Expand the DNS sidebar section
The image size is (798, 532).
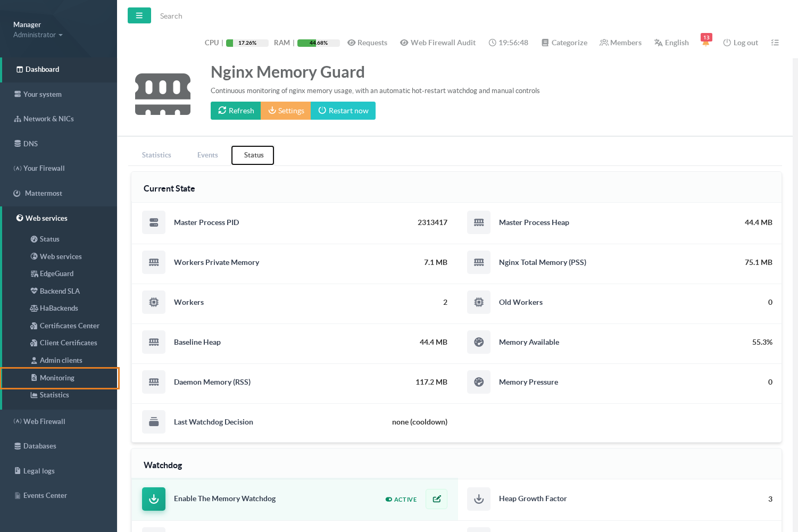[x=59, y=144]
